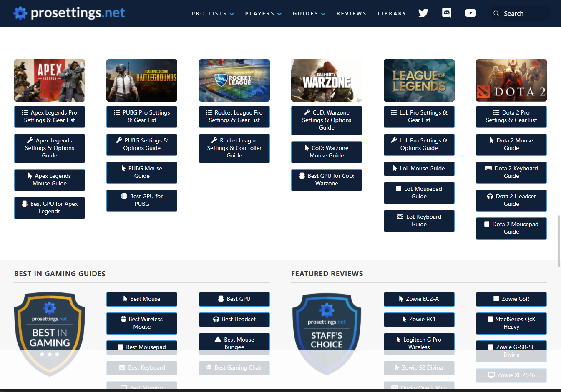
Task: Open the Best Mouse guide
Action: pyautogui.click(x=142, y=299)
